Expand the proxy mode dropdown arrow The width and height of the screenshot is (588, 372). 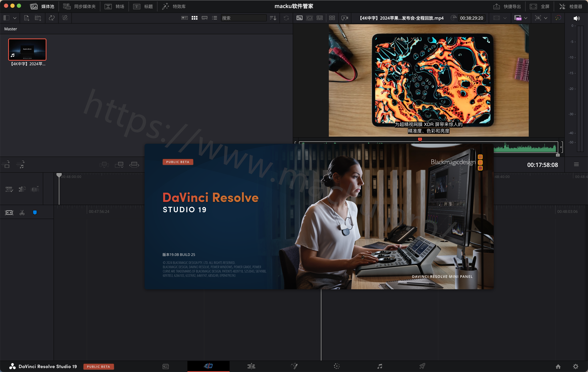click(526, 18)
